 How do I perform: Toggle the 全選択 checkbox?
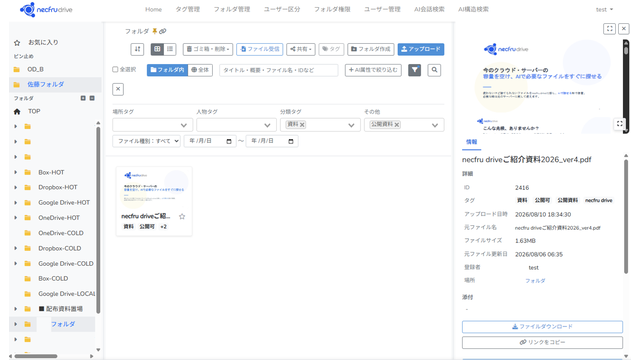tap(115, 70)
